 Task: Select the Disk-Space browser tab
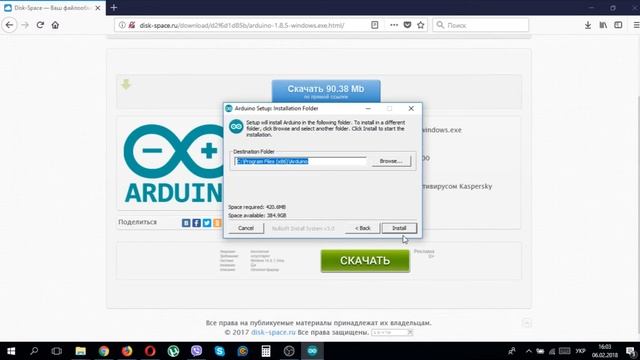[x=52, y=8]
